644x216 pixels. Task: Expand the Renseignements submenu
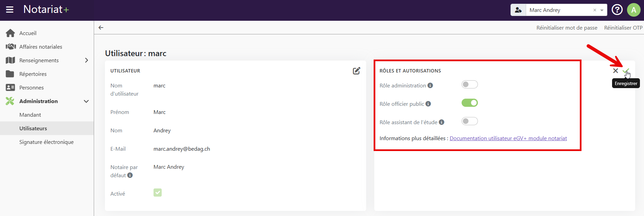coord(86,60)
